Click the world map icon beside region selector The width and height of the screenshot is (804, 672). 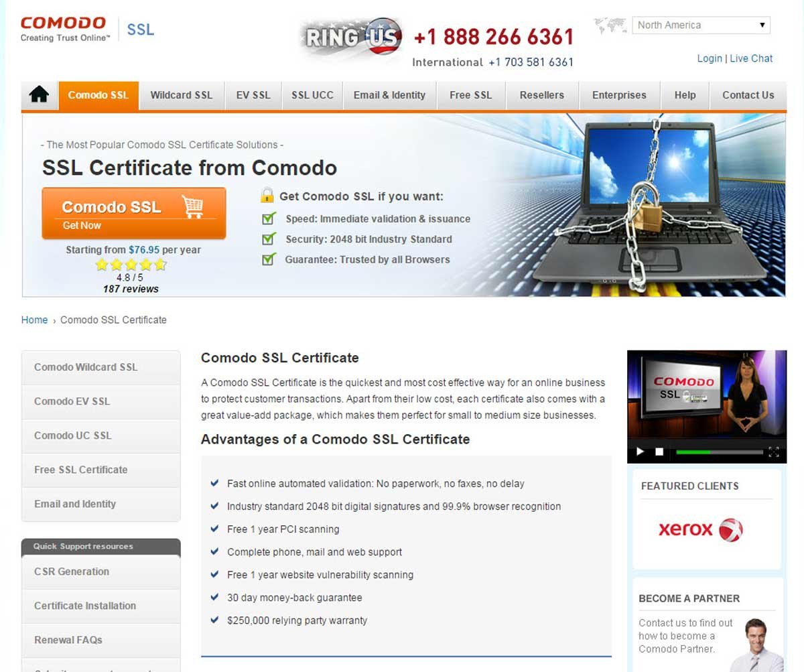coord(610,26)
